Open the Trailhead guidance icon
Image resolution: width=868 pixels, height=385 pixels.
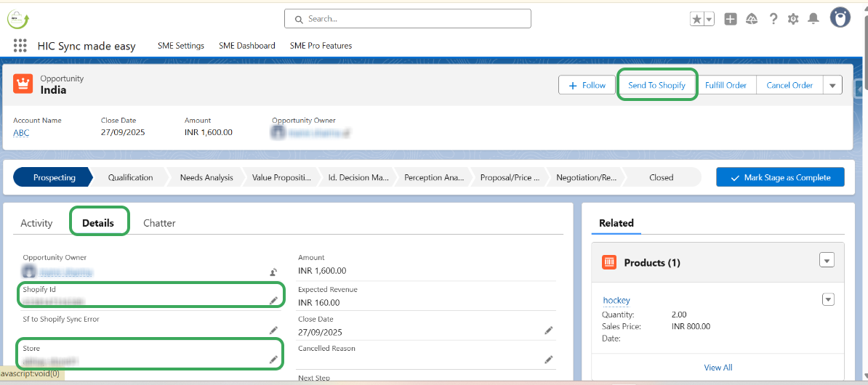tap(752, 20)
